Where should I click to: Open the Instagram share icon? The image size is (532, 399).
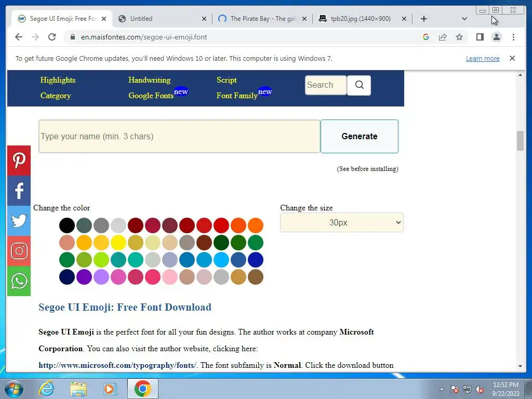(19, 251)
